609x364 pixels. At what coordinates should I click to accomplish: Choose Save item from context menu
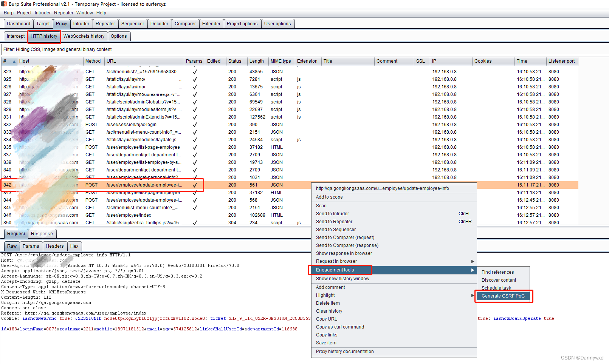(394, 343)
